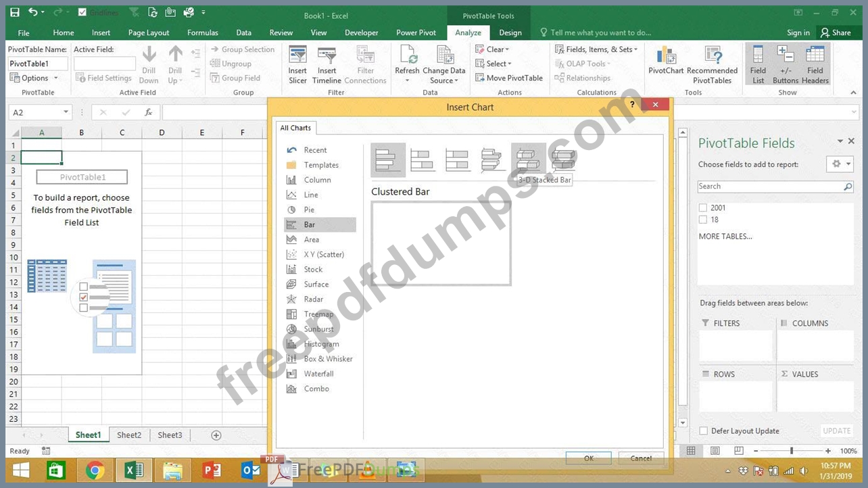Toggle the Field List button
Viewport: 868px width, 488px height.
coord(758,66)
